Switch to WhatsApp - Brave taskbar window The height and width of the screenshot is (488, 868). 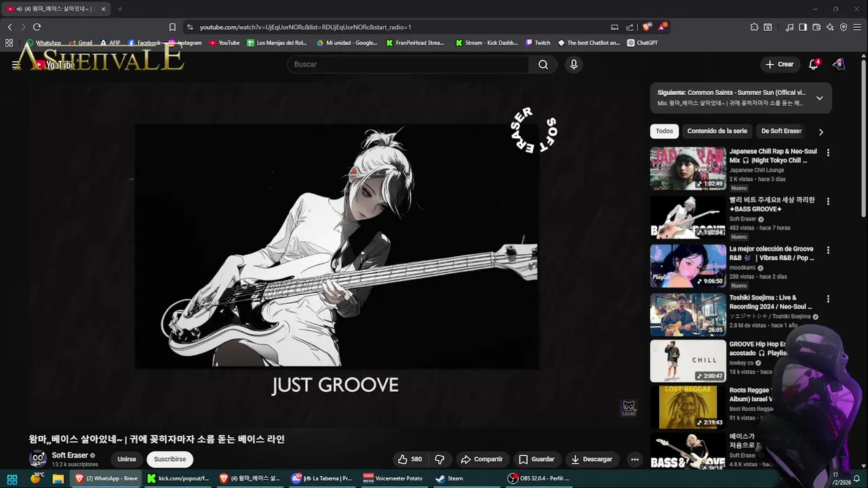point(105,479)
